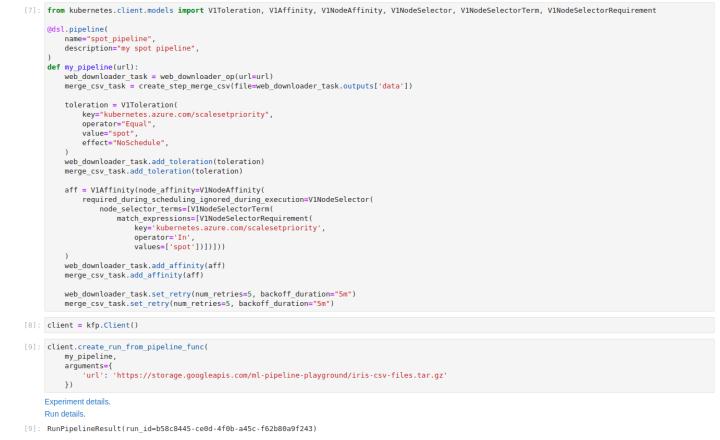Click merge_csv_task.set_retry line
Image resolution: width=720 pixels, height=440 pixels.
coord(199,304)
